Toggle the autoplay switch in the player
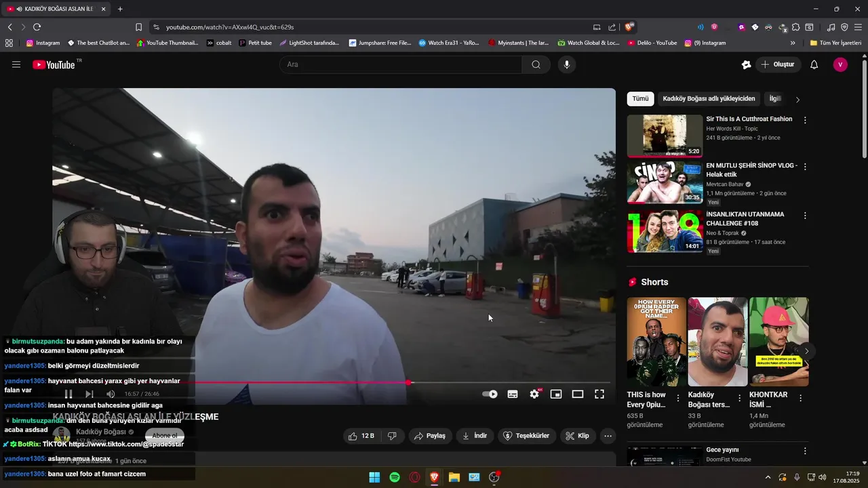The width and height of the screenshot is (868, 488). 490,394
